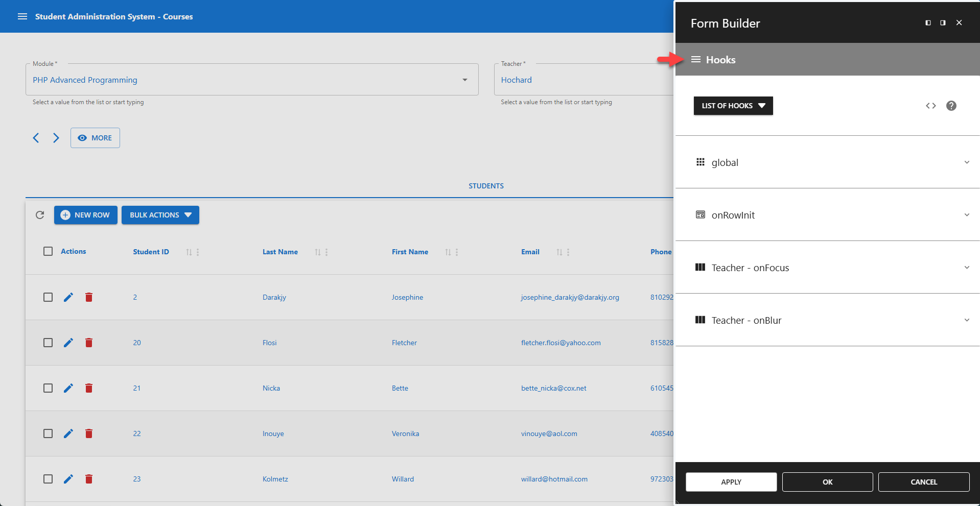The width and height of the screenshot is (980, 506).
Task: Open the List of Hooks dropdown
Action: (x=733, y=106)
